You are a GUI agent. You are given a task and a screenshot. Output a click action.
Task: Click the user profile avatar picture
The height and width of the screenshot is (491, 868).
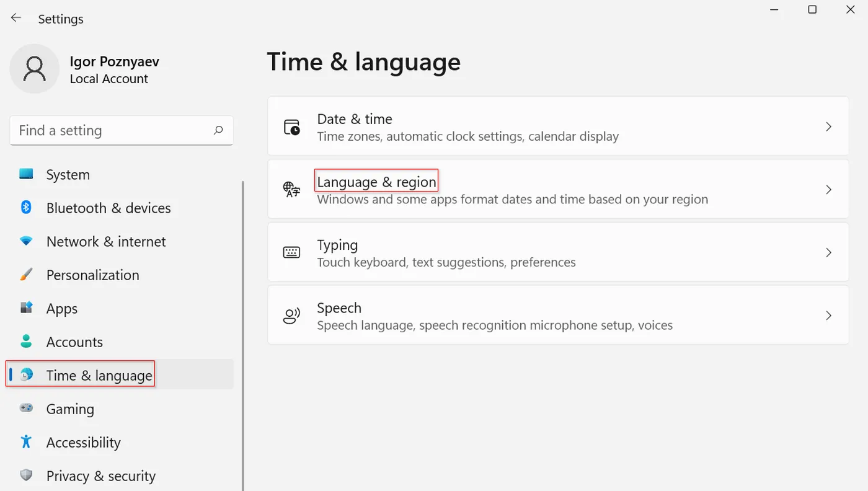34,69
